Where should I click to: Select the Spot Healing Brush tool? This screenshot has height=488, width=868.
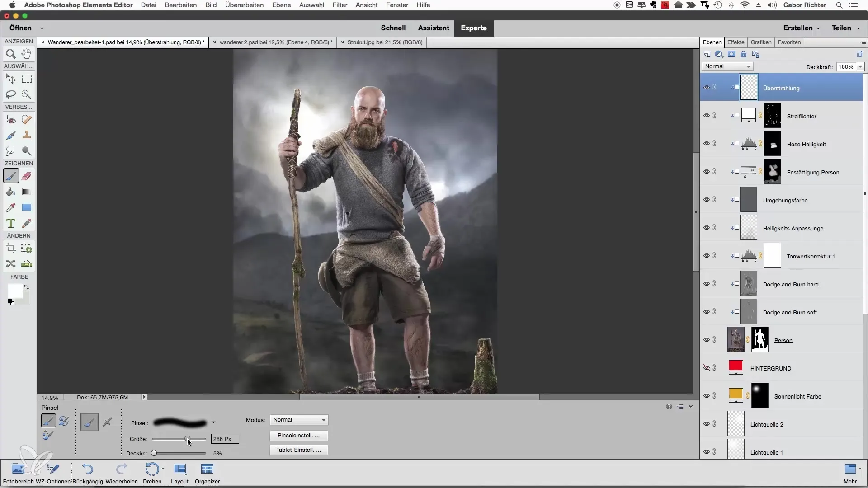[27, 120]
